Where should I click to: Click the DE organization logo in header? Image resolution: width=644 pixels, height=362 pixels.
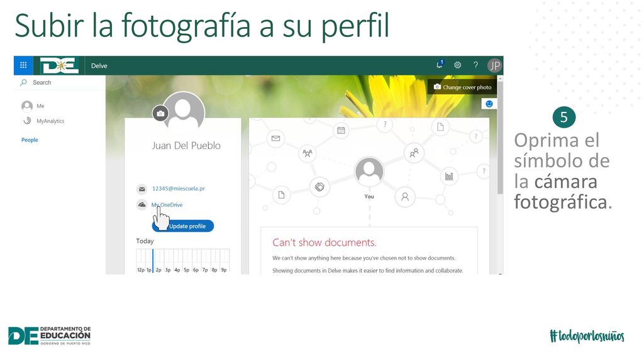[59, 65]
